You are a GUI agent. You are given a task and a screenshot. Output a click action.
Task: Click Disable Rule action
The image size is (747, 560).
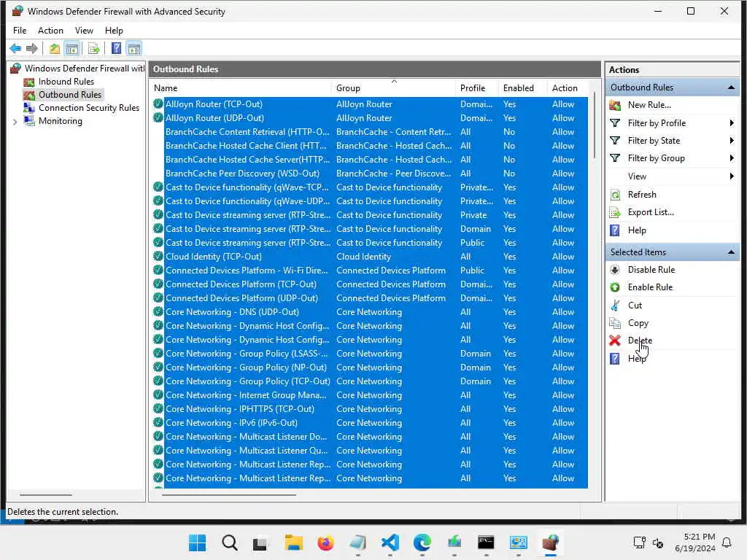pyautogui.click(x=651, y=270)
